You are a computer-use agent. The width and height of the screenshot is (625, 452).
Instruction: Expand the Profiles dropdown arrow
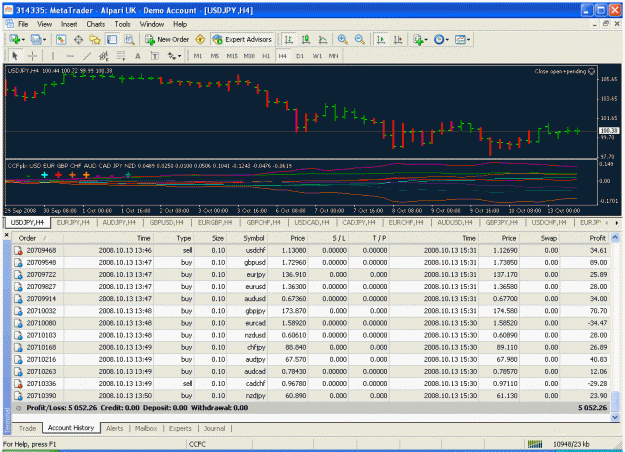point(44,40)
